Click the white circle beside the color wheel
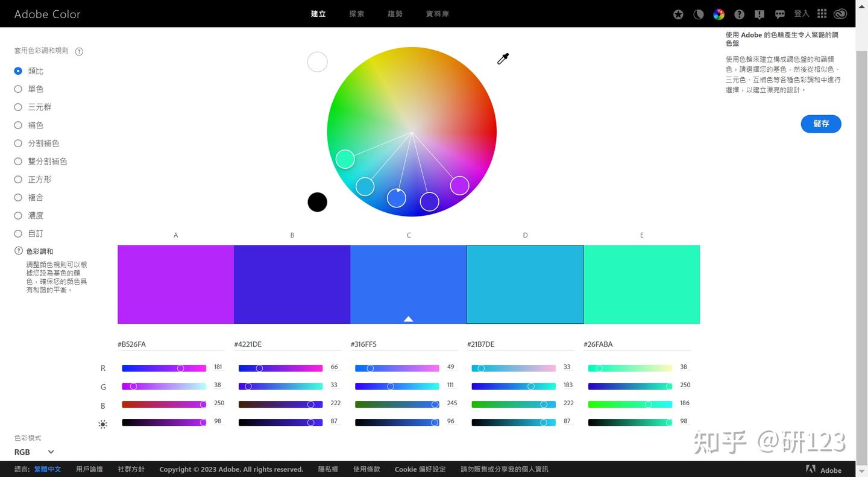 [318, 62]
